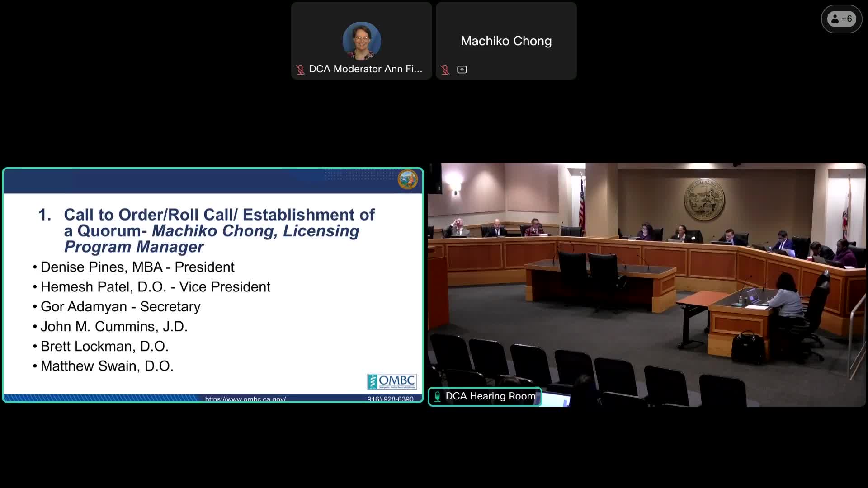Click the (916) 928-8390 phone number
The height and width of the screenshot is (488, 868).
pos(390,399)
